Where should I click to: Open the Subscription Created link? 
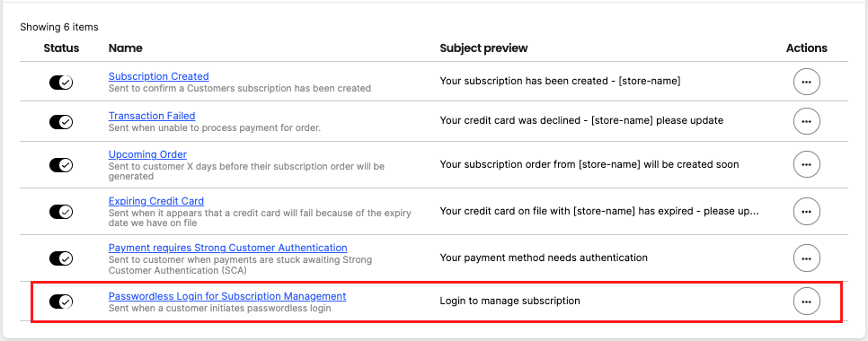(159, 76)
